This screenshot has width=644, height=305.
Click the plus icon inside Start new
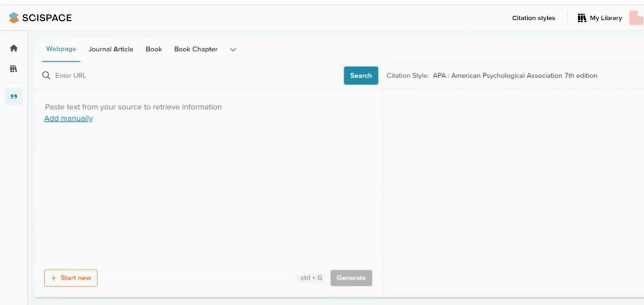point(54,278)
